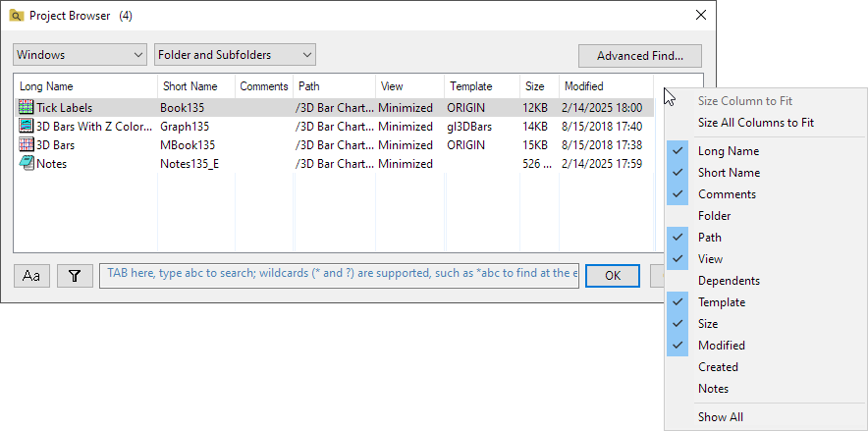Click the filter funnel icon button
This screenshot has width=868, height=431.
tap(74, 276)
